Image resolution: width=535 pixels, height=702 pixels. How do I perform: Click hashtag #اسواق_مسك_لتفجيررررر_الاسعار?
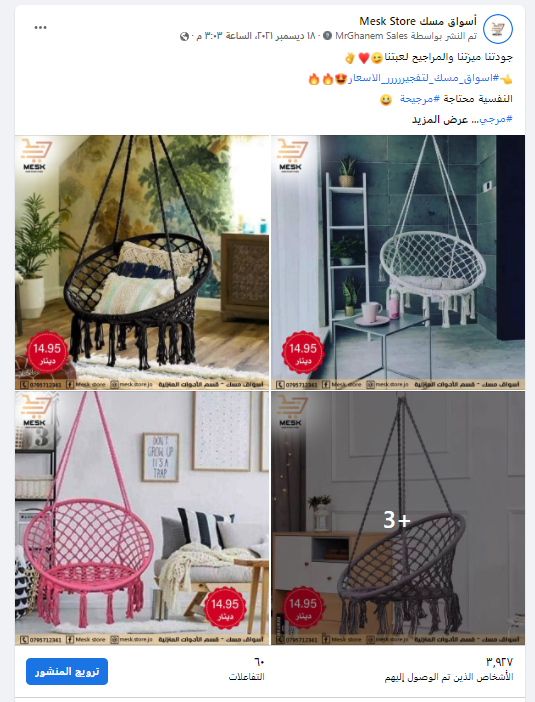point(424,78)
